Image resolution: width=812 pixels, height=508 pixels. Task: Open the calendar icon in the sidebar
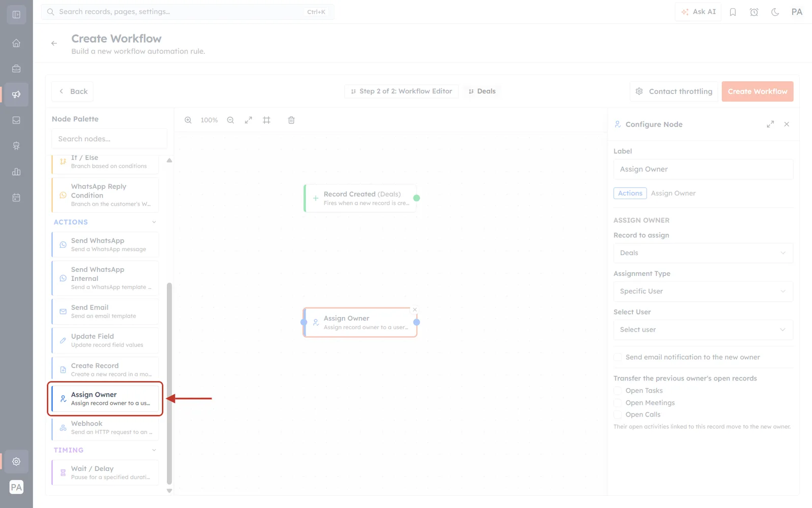click(16, 198)
